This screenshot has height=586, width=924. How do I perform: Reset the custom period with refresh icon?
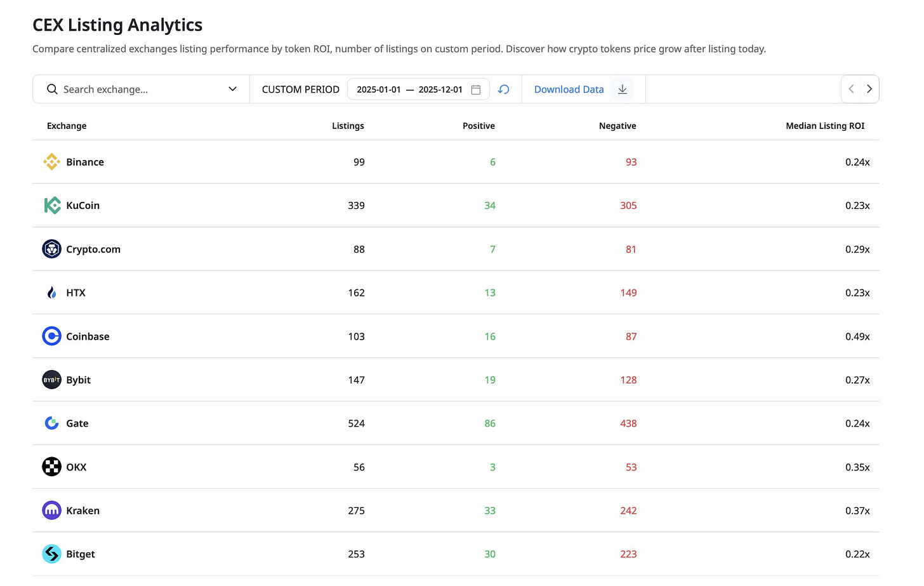click(x=504, y=90)
